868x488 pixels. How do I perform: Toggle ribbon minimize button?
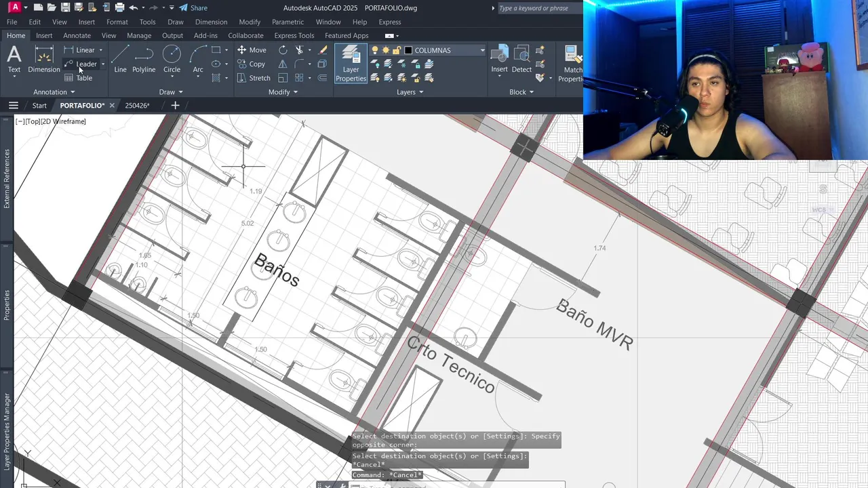(x=389, y=36)
